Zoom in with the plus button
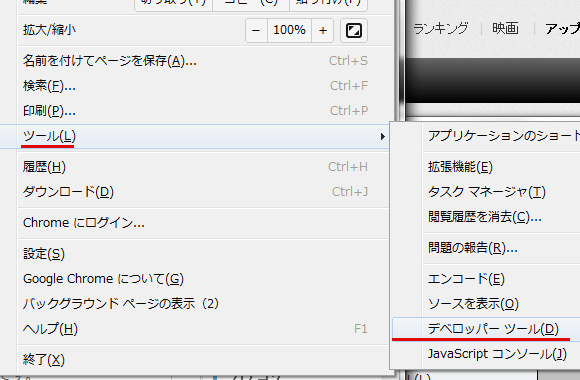This screenshot has height=380, width=580. (x=323, y=30)
